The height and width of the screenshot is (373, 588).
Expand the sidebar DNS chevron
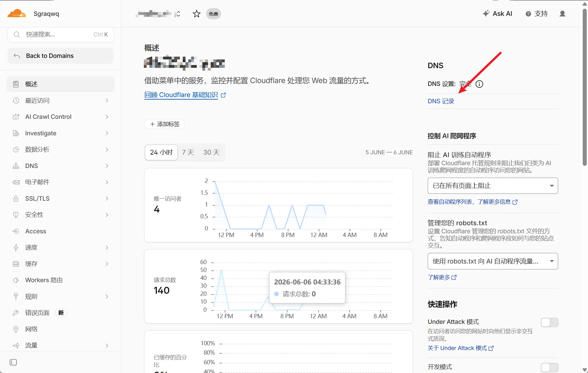click(107, 166)
